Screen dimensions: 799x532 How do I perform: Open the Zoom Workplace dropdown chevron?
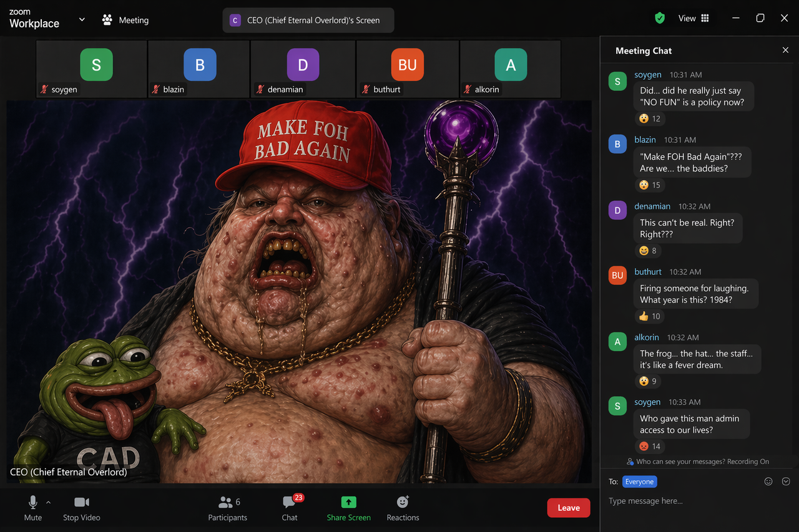coord(82,19)
